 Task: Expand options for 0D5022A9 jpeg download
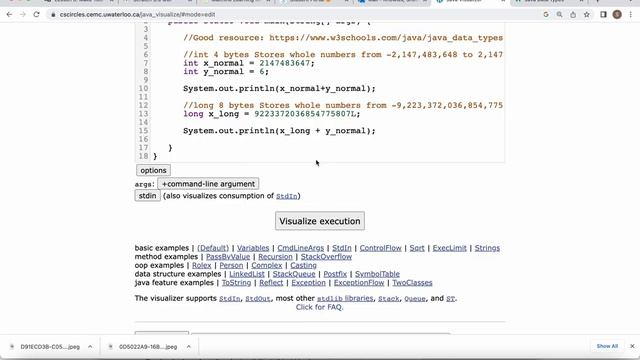pyautogui.click(x=189, y=347)
